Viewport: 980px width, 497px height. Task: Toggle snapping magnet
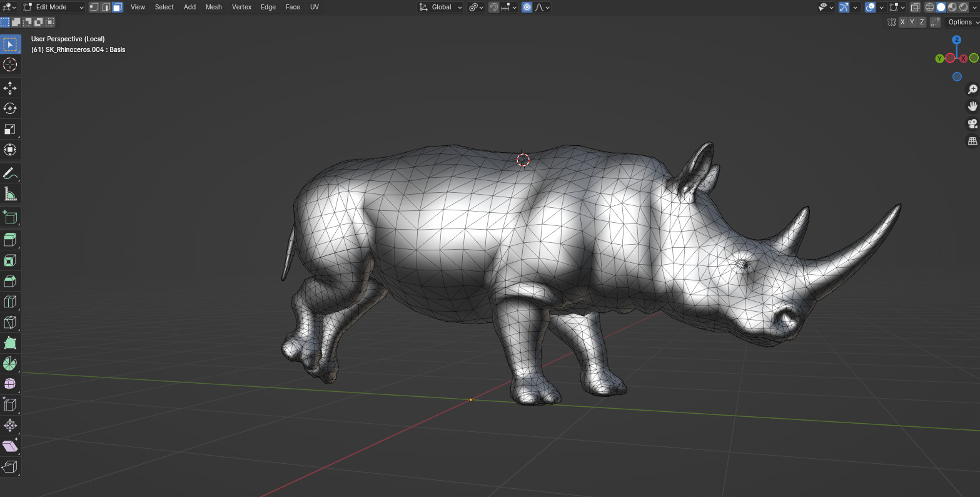click(x=493, y=7)
